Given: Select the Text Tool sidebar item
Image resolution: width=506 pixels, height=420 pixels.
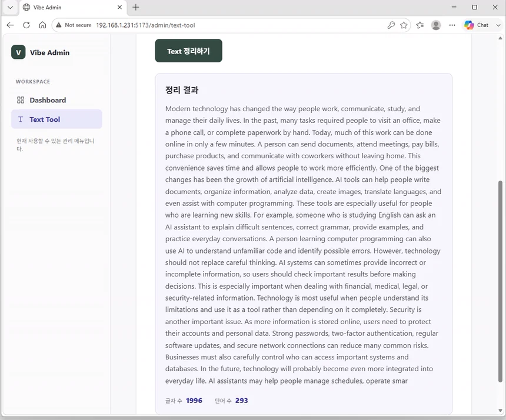Looking at the screenshot, I should pos(56,119).
